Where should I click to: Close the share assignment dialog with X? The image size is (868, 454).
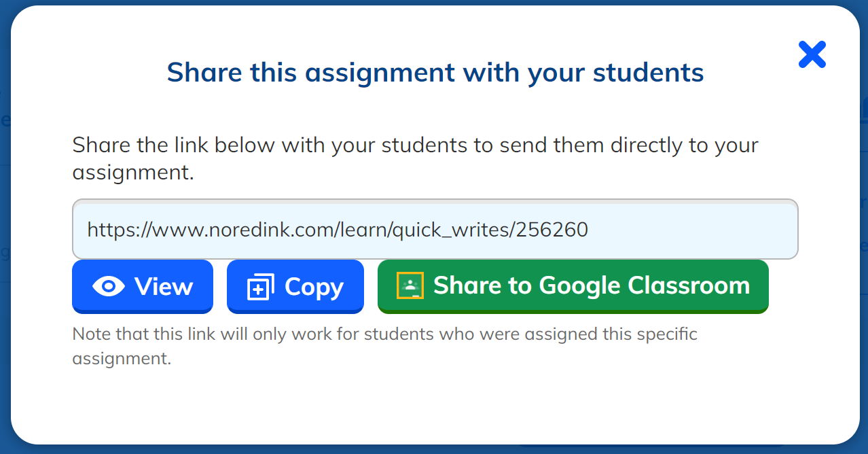(812, 54)
